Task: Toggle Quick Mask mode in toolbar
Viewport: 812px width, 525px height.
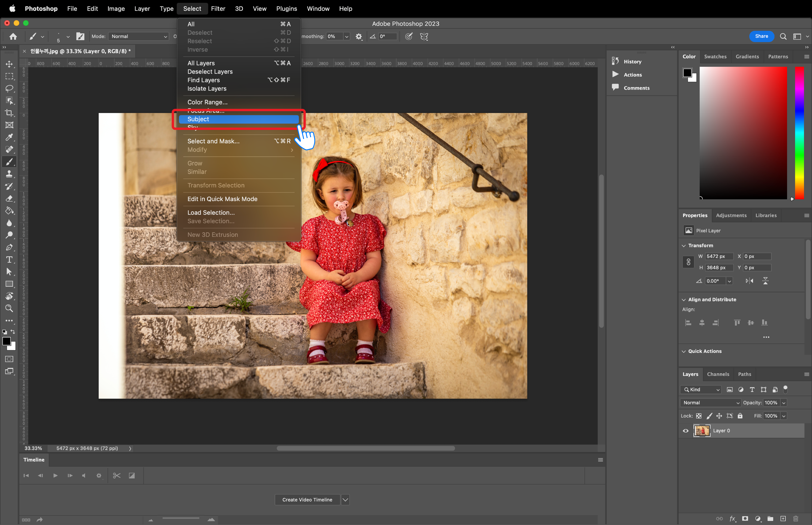Action: click(9, 359)
